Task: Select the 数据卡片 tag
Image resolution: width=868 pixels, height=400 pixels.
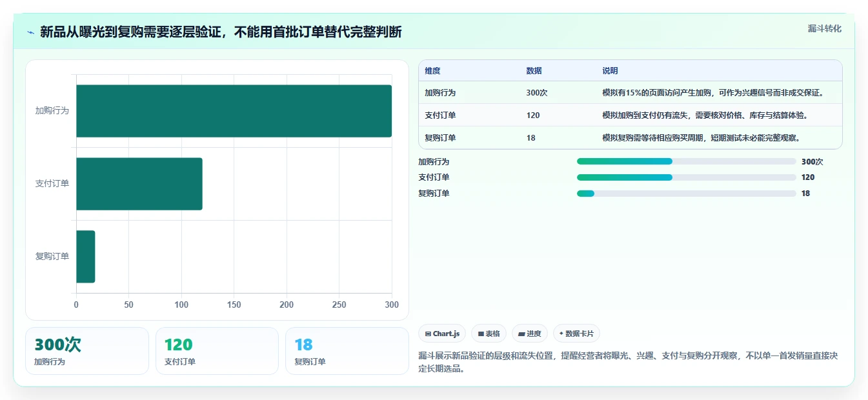Action: point(576,334)
